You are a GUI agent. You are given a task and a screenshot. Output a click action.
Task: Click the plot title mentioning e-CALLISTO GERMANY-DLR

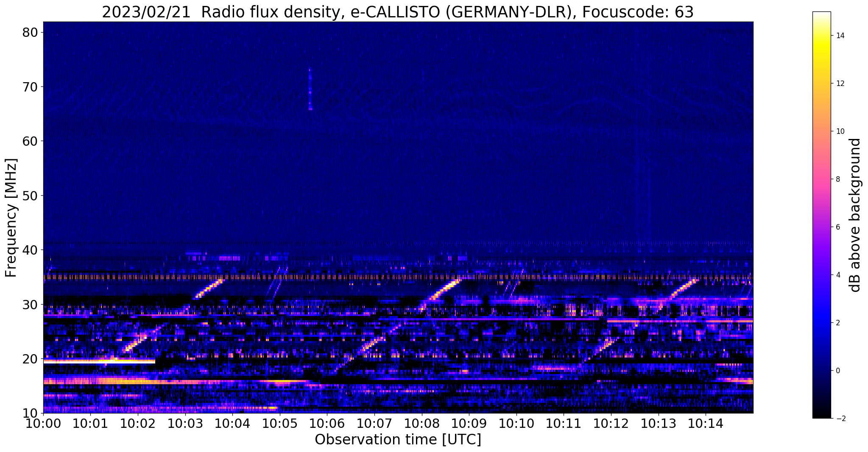click(x=398, y=12)
